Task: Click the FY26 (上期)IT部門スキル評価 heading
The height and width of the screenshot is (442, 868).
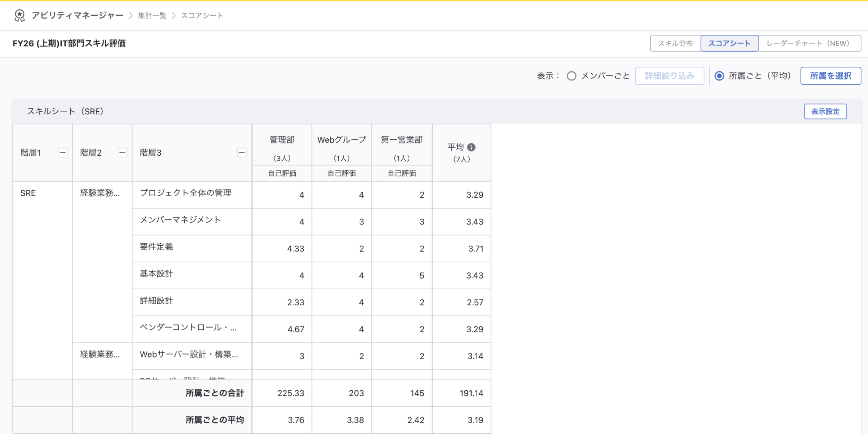Action: coord(69,43)
